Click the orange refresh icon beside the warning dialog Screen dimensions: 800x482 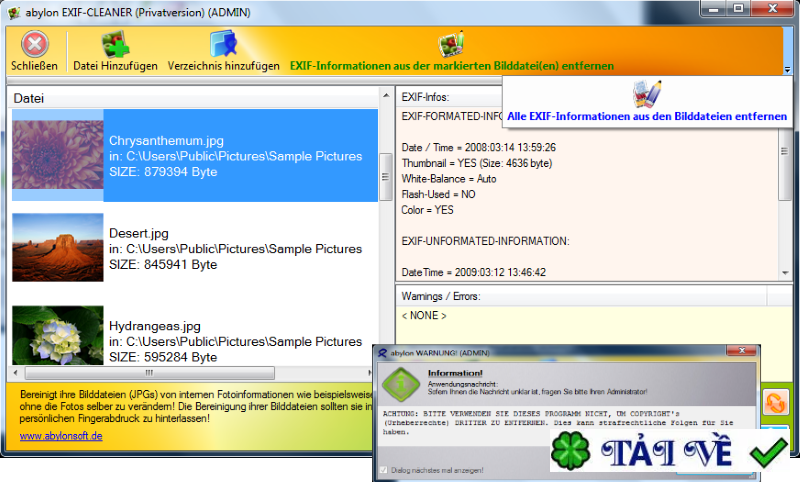click(x=776, y=402)
